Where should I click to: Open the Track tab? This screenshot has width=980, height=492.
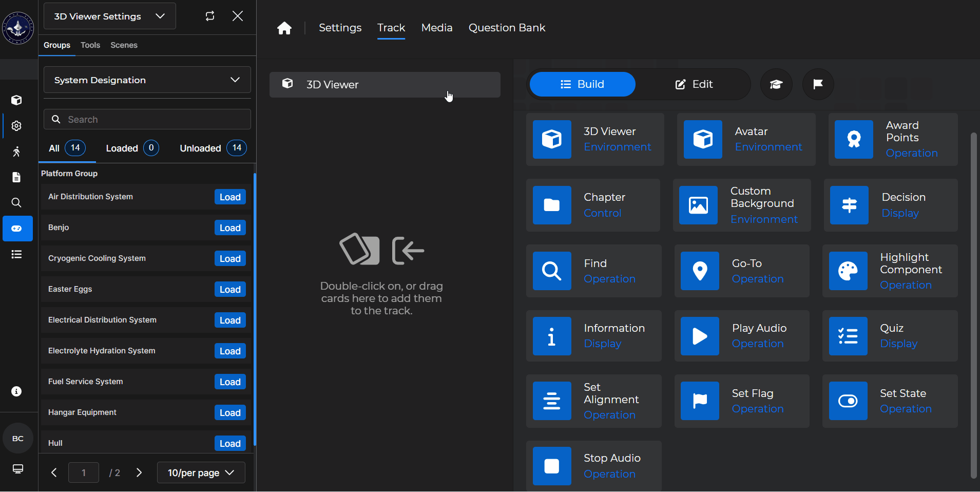[391, 28]
